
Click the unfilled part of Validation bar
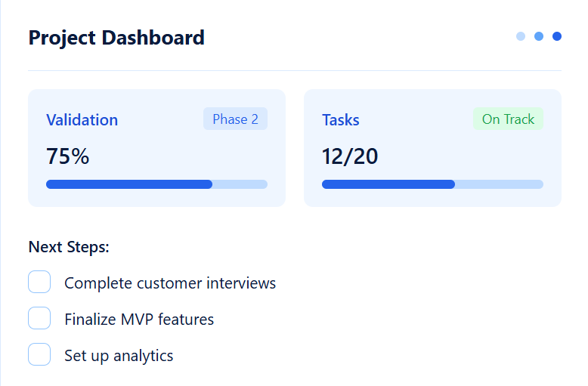coord(240,184)
